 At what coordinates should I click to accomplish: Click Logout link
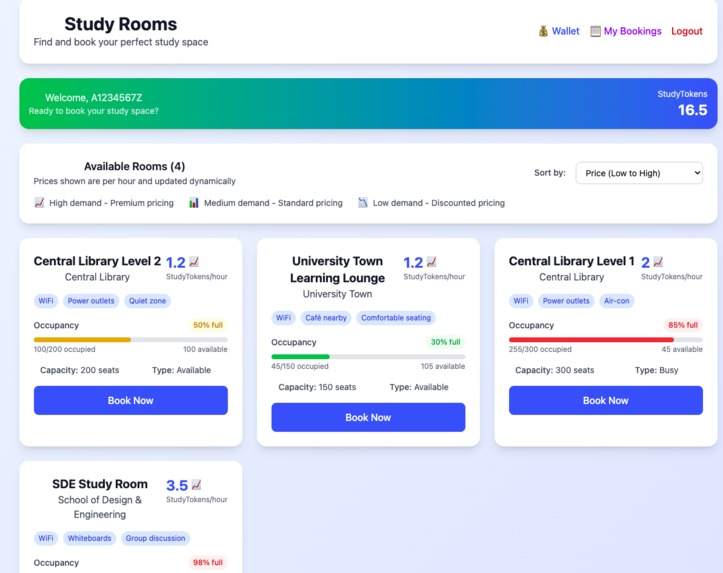(687, 31)
